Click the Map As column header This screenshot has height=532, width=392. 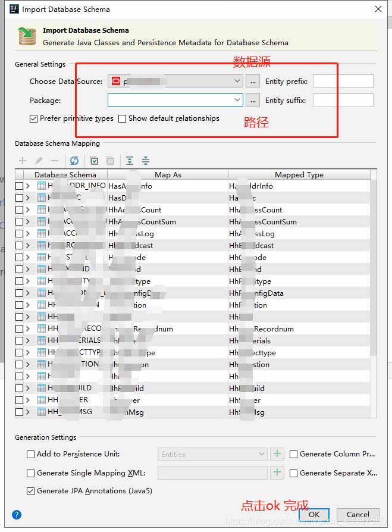point(168,175)
